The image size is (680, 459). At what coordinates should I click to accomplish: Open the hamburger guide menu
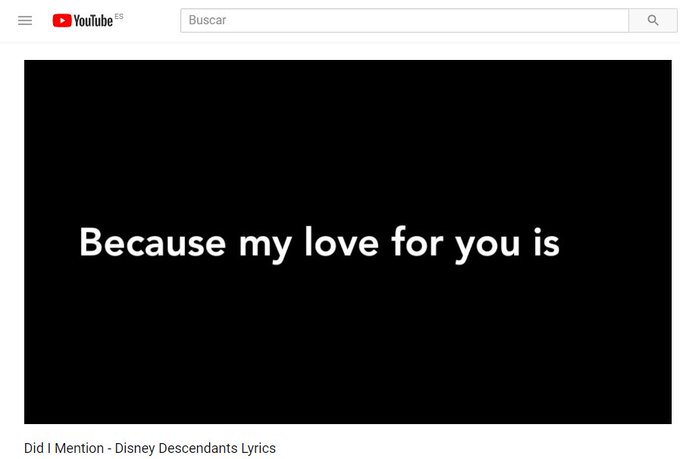click(25, 20)
